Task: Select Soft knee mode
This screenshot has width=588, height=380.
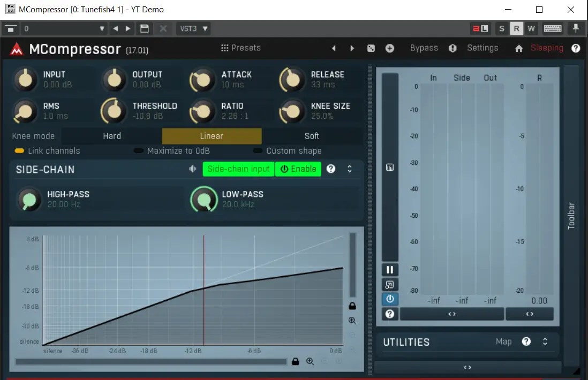Action: tap(312, 136)
